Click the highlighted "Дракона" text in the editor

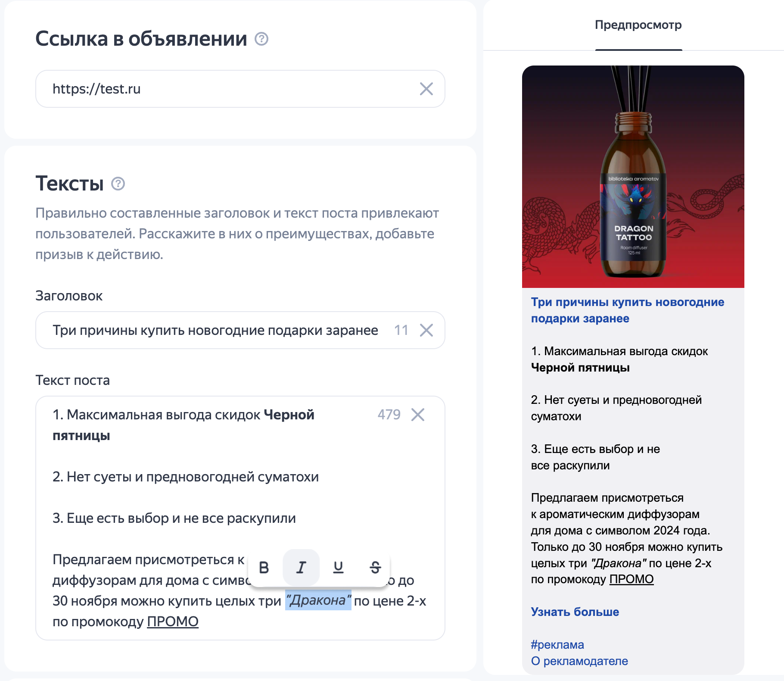(318, 600)
